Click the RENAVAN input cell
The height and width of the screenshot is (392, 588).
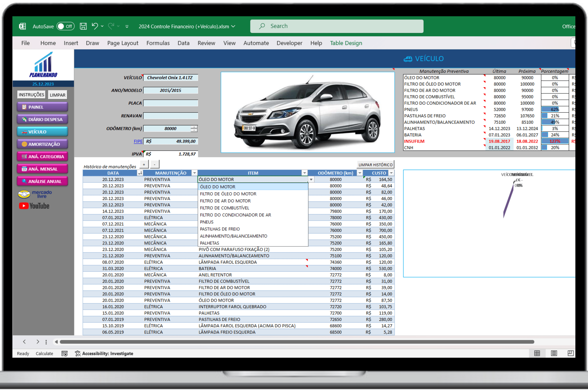coord(171,116)
